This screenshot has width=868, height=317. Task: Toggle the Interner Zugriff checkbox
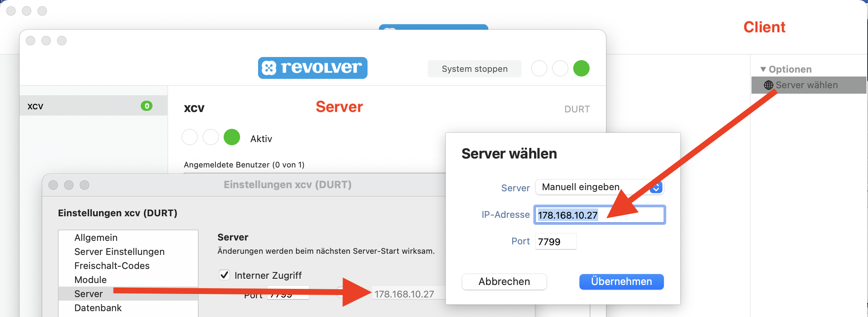coord(224,275)
